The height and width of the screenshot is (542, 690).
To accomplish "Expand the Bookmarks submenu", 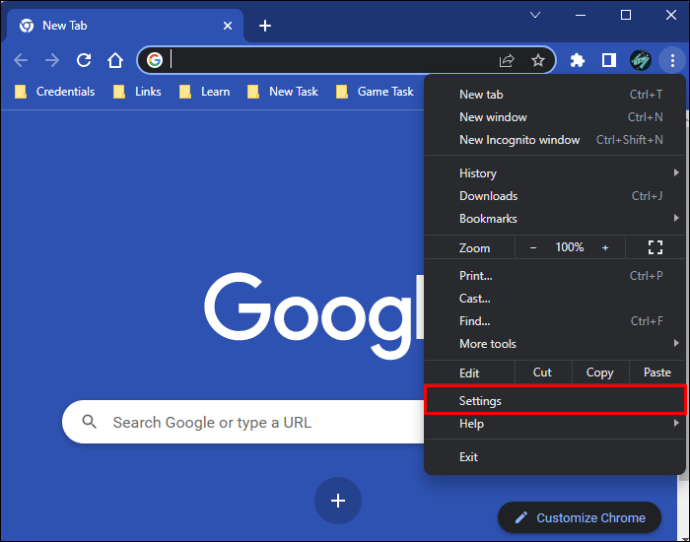I will tap(555, 219).
